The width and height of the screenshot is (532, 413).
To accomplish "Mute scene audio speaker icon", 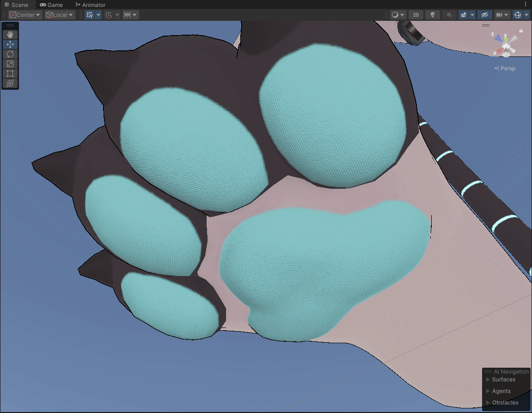I will 449,15.
